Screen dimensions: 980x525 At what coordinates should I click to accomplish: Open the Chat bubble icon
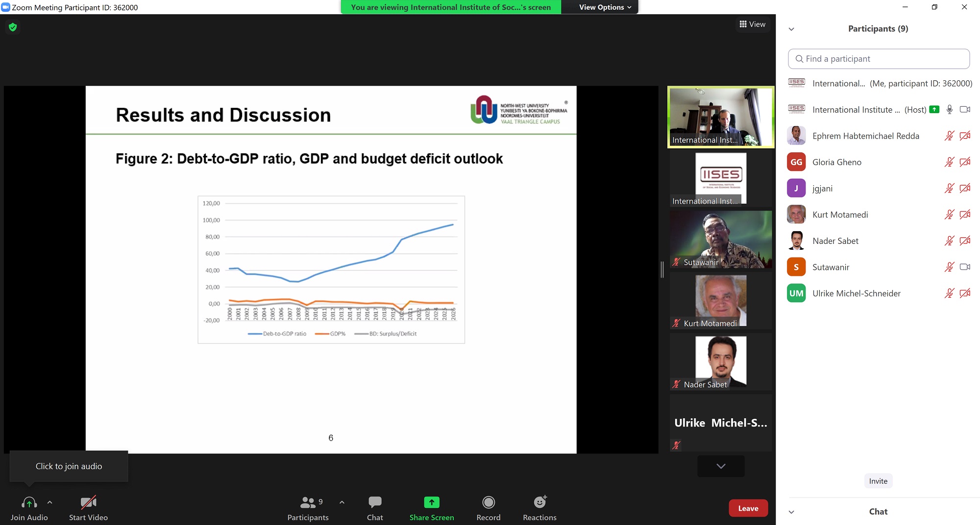pyautogui.click(x=375, y=502)
